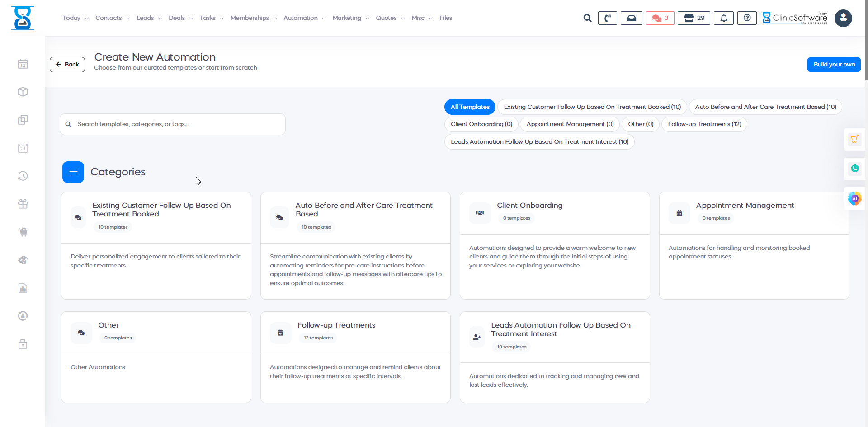Filter by Follow-up Treatments (12)
Image resolution: width=868 pixels, height=427 pixels.
tap(704, 124)
